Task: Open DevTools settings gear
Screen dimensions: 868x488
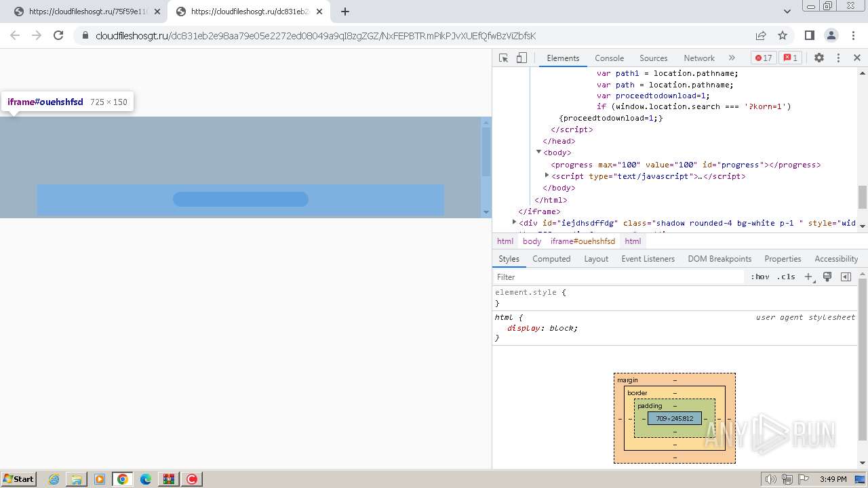Action: [x=818, y=58]
